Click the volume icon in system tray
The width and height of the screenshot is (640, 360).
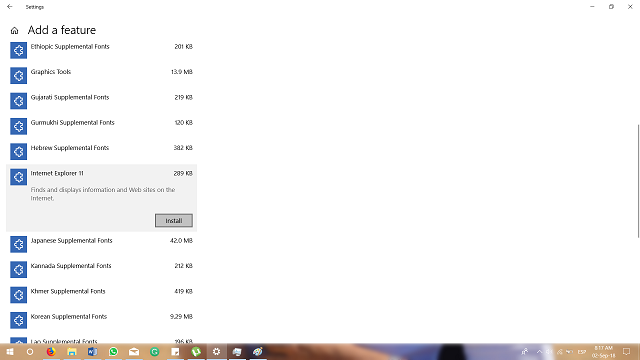[549, 352]
